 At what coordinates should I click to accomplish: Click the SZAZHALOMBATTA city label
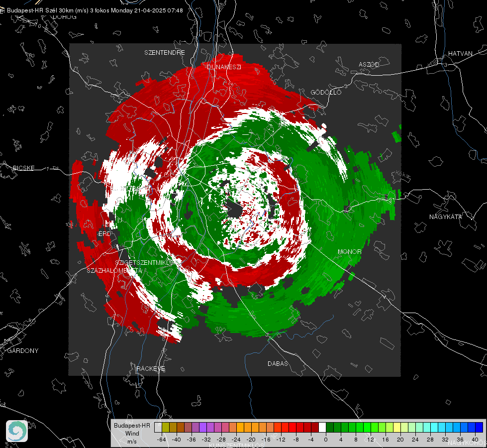(x=114, y=271)
